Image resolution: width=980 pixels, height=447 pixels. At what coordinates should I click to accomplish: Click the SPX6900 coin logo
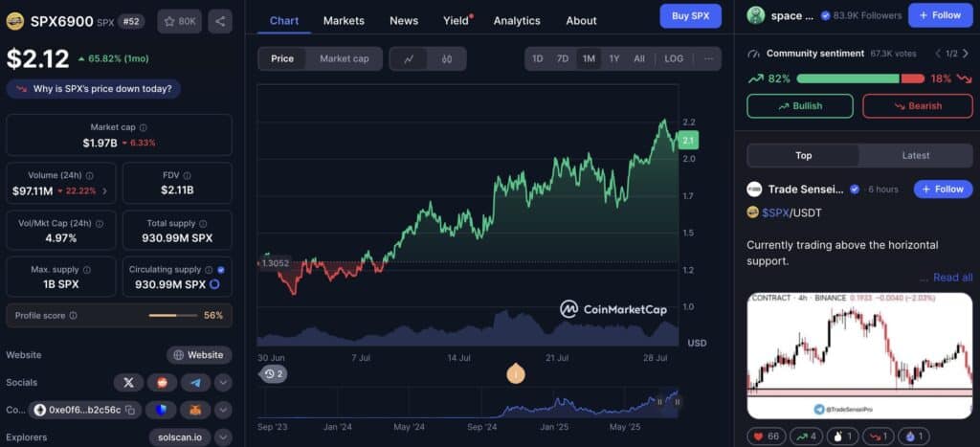point(15,21)
